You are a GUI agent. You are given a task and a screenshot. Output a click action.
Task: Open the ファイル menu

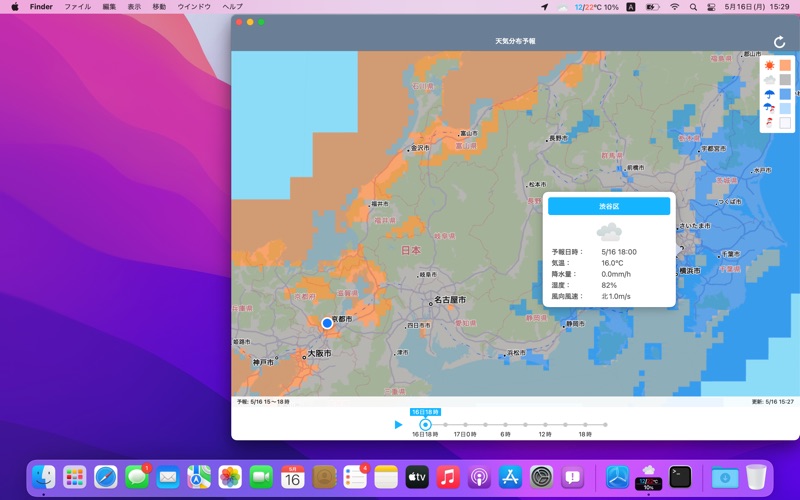[x=77, y=7]
